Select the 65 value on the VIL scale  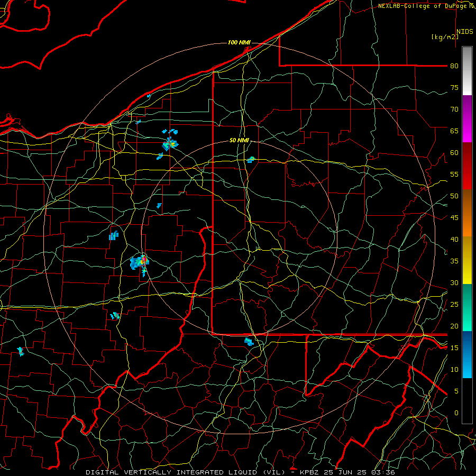click(x=454, y=131)
